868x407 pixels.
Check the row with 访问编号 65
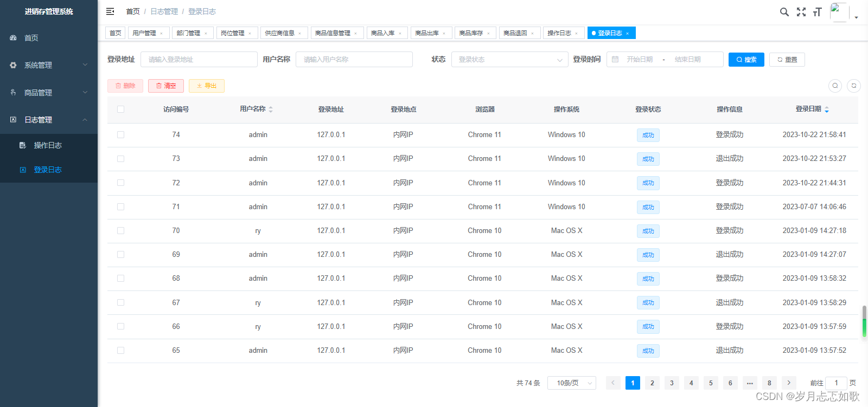(x=120, y=351)
